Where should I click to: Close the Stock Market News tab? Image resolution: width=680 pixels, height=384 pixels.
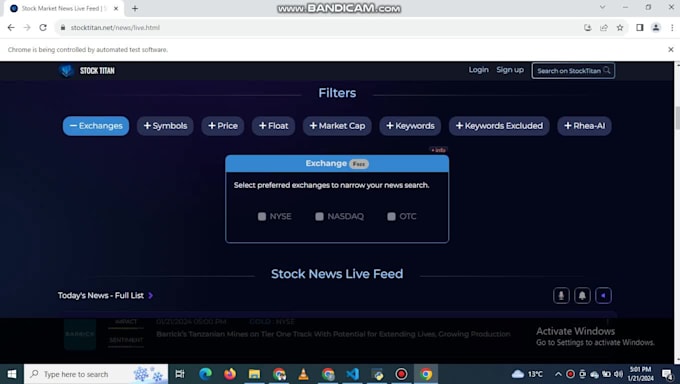point(116,8)
